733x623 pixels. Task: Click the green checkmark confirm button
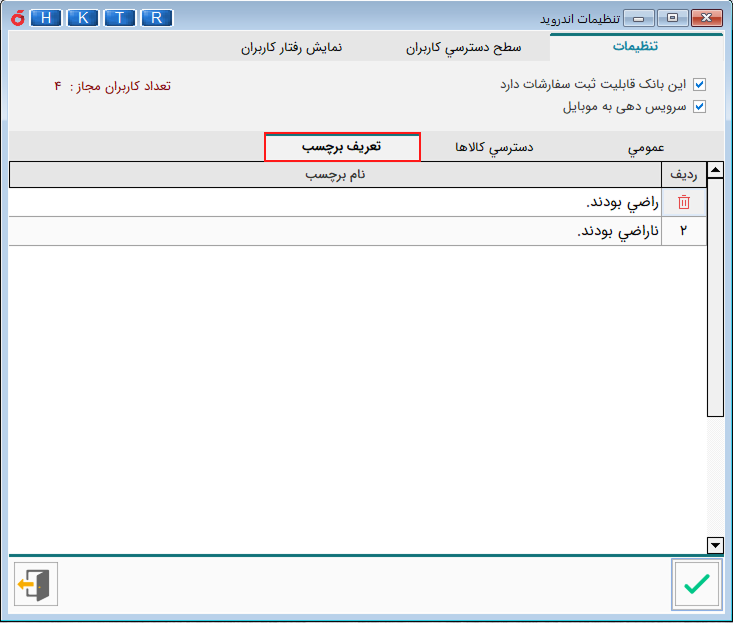point(696,584)
